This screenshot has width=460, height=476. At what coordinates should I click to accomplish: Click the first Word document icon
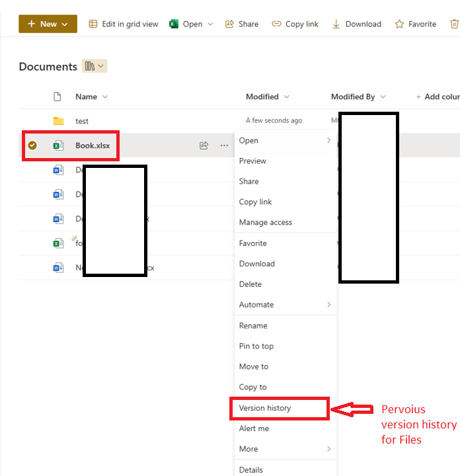click(58, 170)
